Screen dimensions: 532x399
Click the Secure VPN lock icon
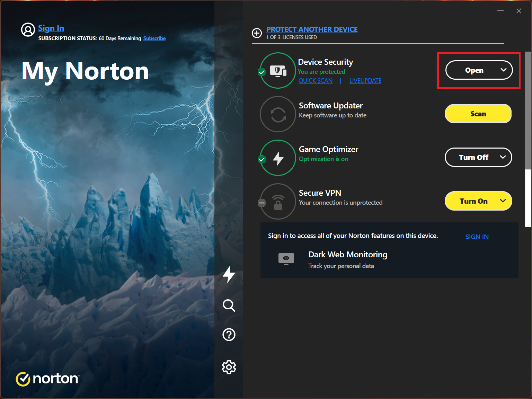[x=278, y=202]
